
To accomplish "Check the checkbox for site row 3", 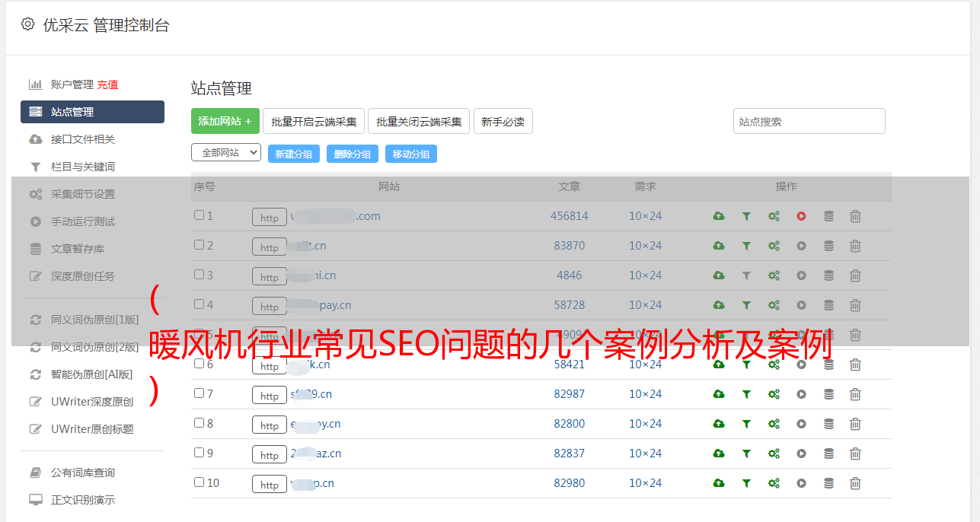I will (199, 275).
